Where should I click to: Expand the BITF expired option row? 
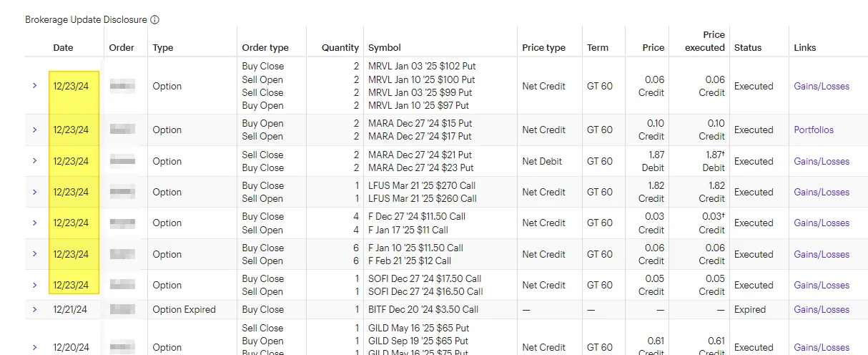[x=34, y=309]
